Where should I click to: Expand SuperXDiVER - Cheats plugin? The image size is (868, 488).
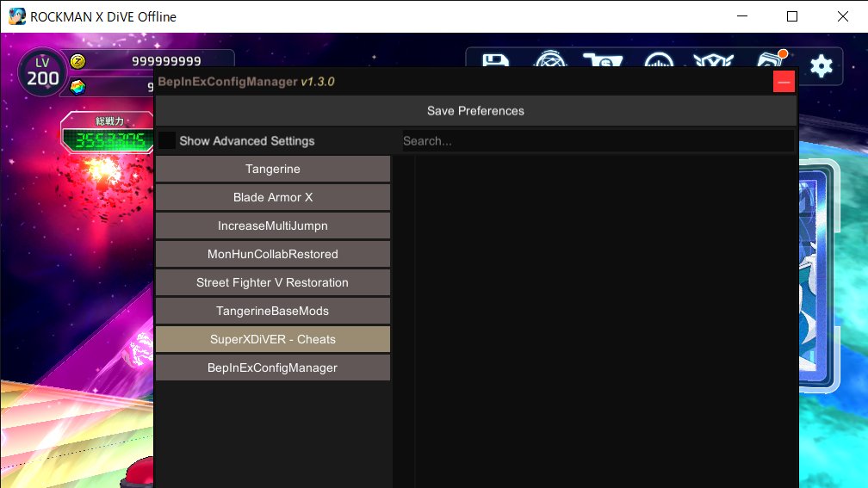273,339
